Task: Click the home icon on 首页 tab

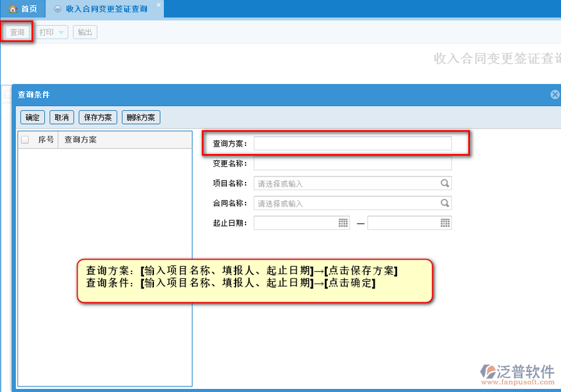Action: click(12, 9)
